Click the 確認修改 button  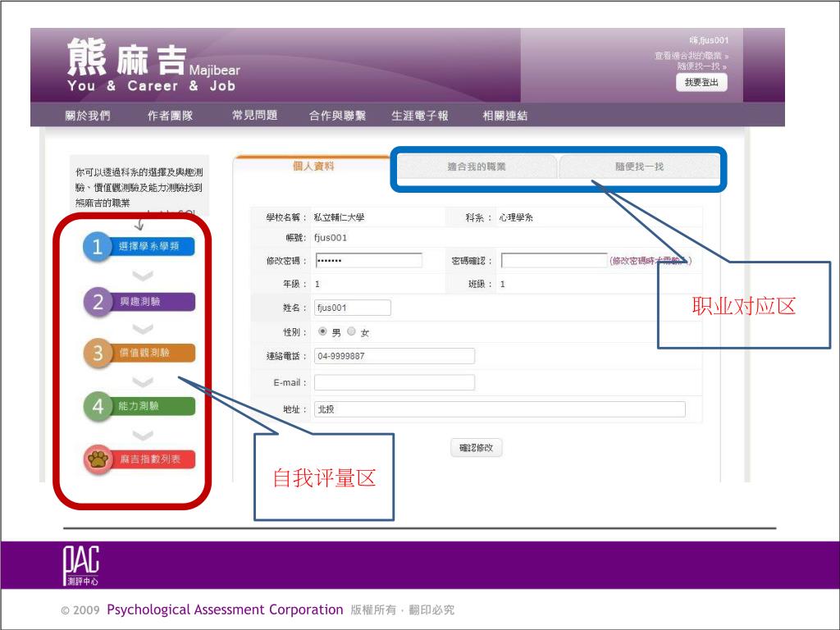click(477, 448)
